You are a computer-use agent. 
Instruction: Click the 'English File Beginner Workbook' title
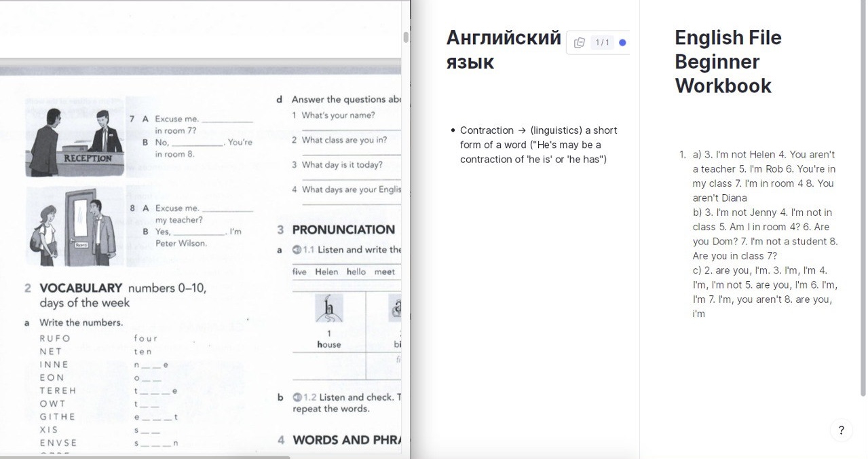tap(728, 61)
